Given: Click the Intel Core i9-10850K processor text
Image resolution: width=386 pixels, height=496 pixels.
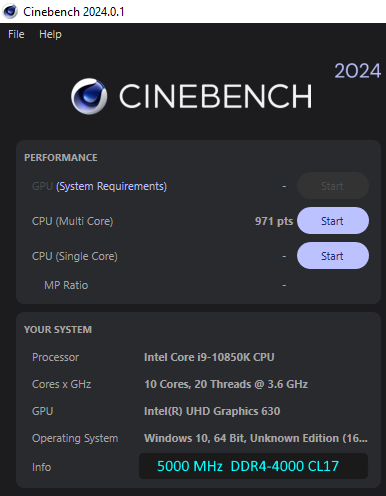Looking at the screenshot, I should tap(209, 357).
